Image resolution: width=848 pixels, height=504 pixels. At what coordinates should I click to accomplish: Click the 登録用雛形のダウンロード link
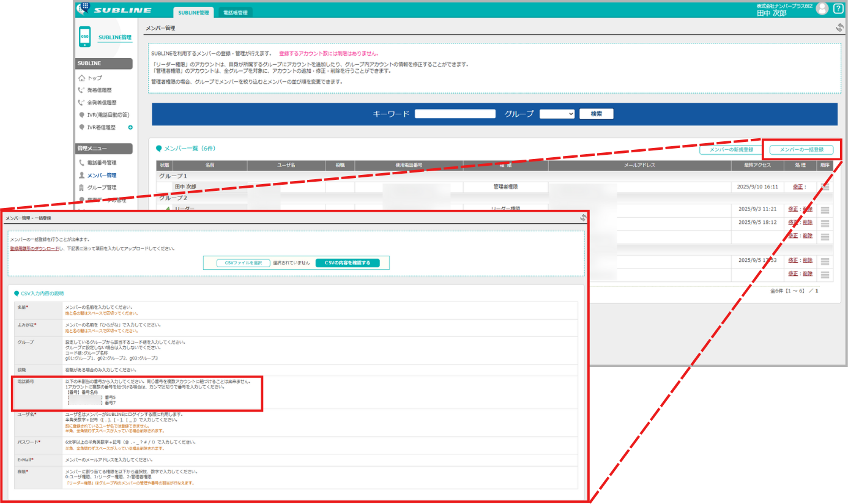coord(34,249)
